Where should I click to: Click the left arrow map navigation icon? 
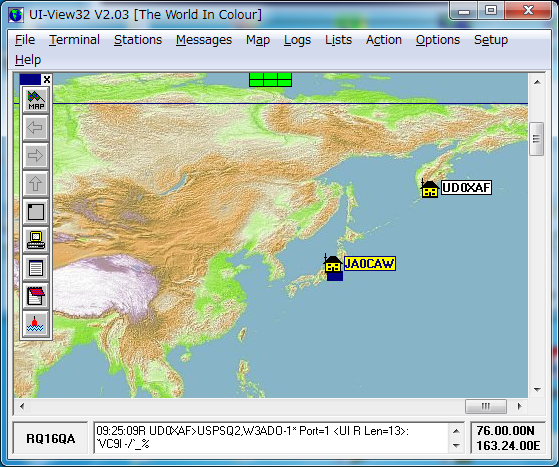pos(36,128)
